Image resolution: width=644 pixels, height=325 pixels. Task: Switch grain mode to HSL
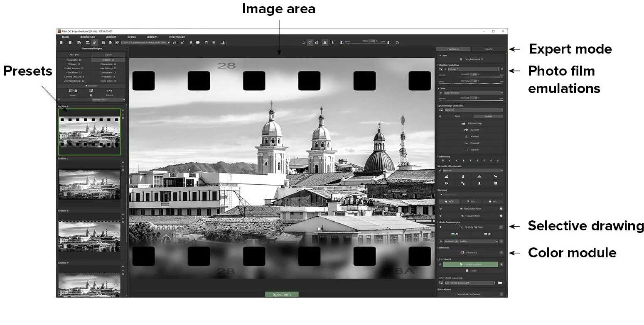tap(493, 201)
